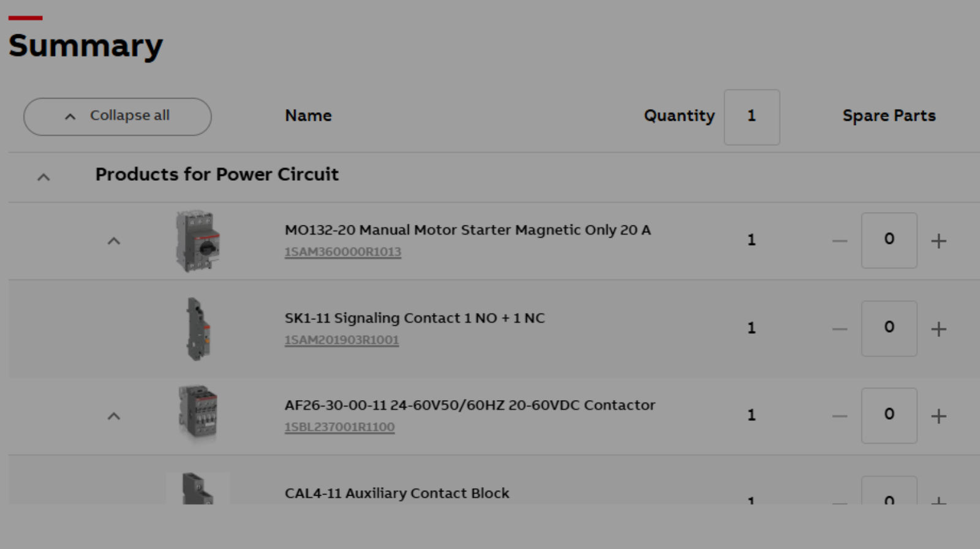Click the MO132-20 spare parts number field
This screenshot has height=549, width=980.
tap(889, 240)
